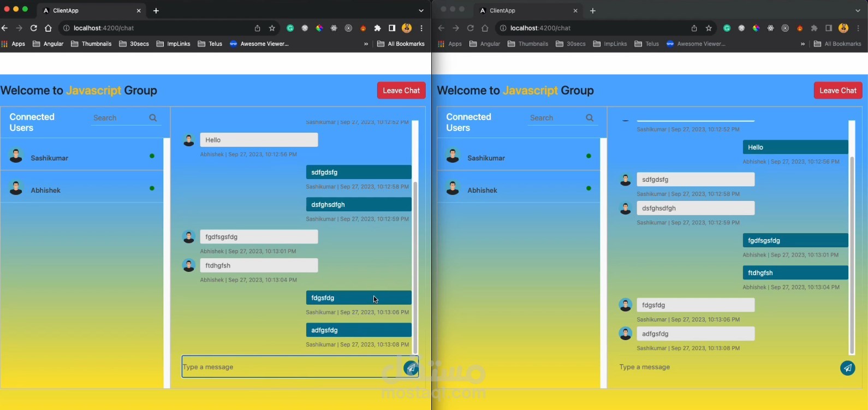868x410 pixels.
Task: Click the adfgsfdg message in left window
Action: pos(359,330)
